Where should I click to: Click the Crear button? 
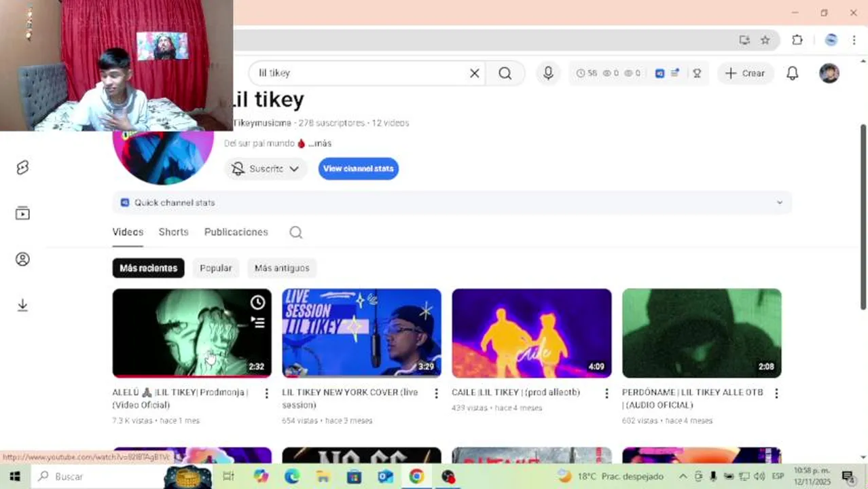(745, 73)
